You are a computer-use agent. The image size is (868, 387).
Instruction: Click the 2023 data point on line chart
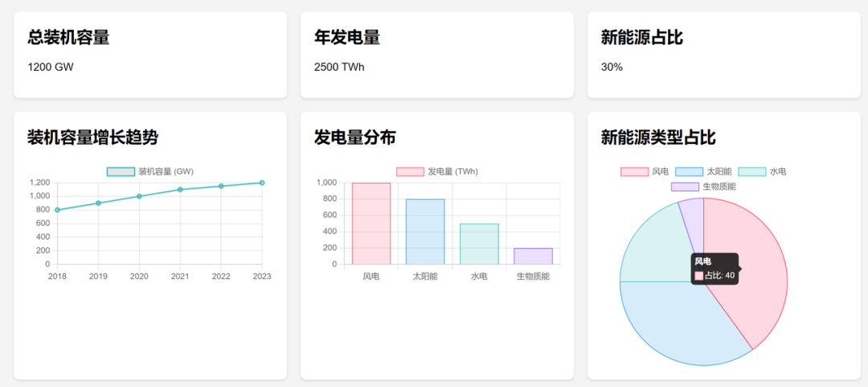click(x=262, y=183)
